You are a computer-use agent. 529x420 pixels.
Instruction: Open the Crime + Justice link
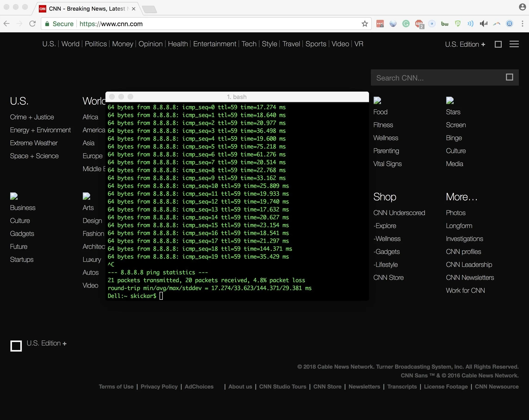click(32, 117)
